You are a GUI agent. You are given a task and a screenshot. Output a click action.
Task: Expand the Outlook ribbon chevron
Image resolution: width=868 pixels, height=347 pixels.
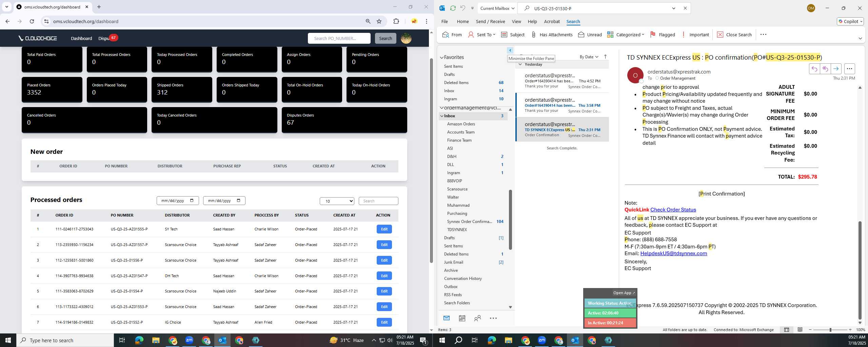point(860,38)
